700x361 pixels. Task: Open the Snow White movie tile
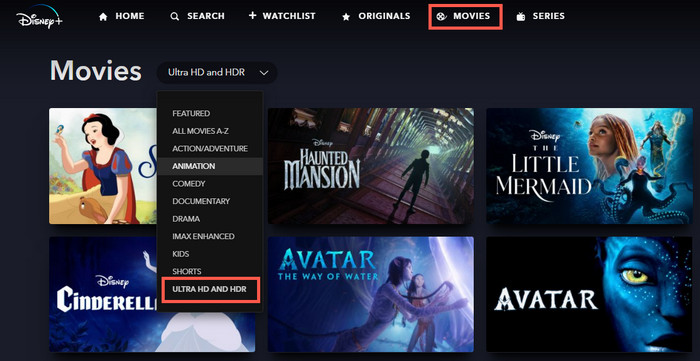103,166
